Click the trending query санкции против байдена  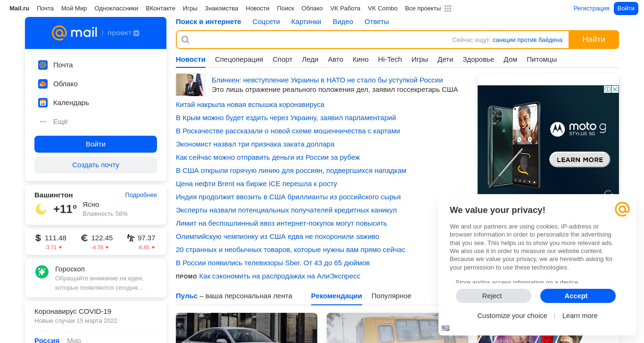pyautogui.click(x=528, y=40)
